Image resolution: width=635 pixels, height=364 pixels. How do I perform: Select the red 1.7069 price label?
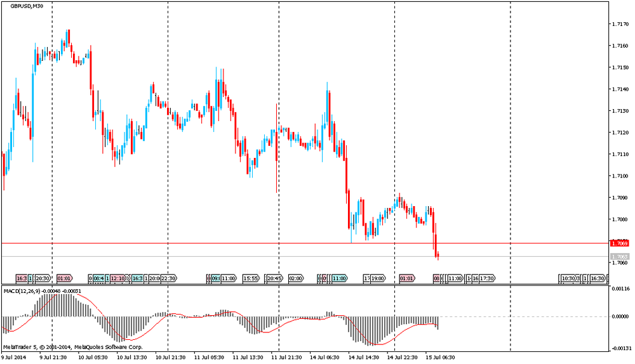tap(620, 244)
